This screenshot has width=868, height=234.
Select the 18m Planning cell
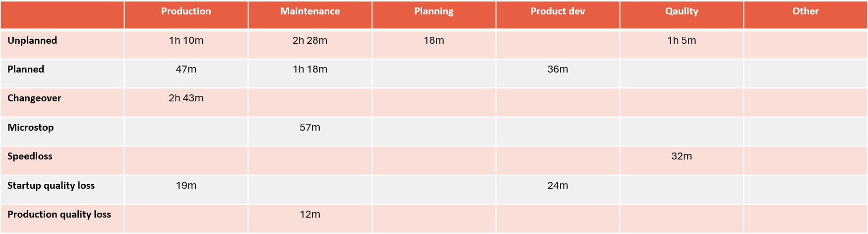tap(434, 41)
